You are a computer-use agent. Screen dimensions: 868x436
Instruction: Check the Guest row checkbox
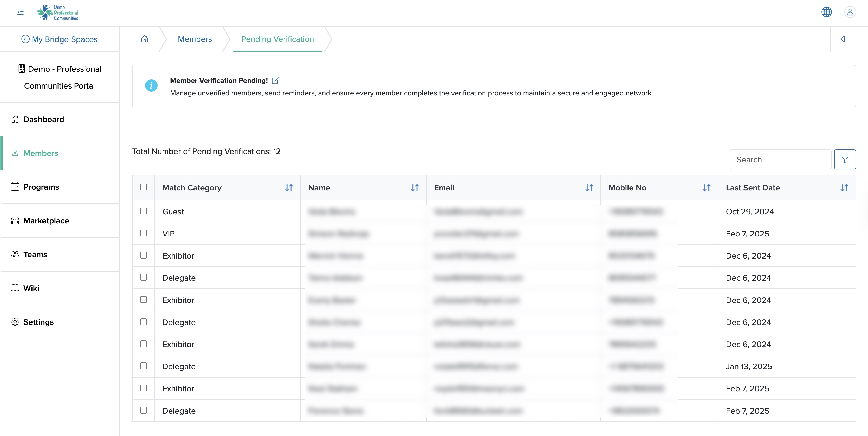[x=144, y=211]
